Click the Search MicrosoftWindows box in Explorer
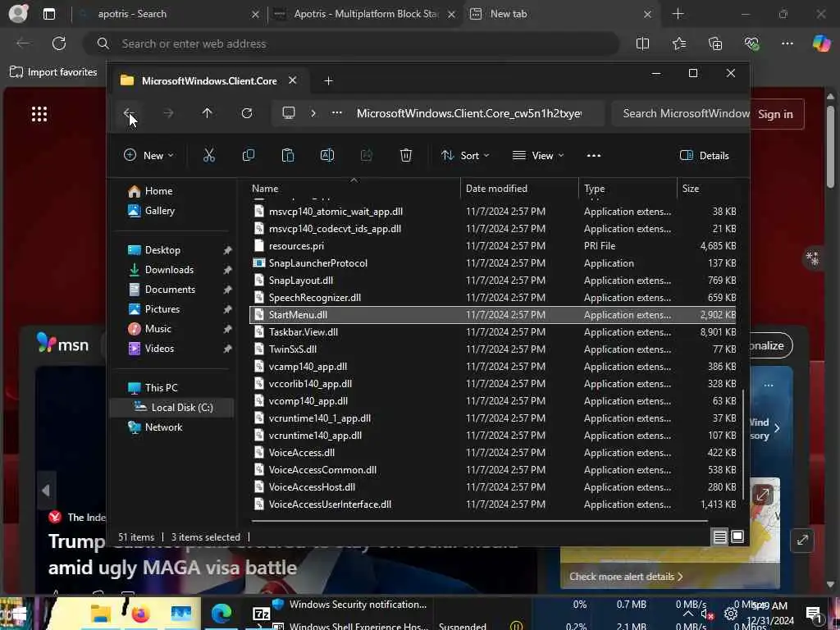Image resolution: width=840 pixels, height=630 pixels. 680,113
